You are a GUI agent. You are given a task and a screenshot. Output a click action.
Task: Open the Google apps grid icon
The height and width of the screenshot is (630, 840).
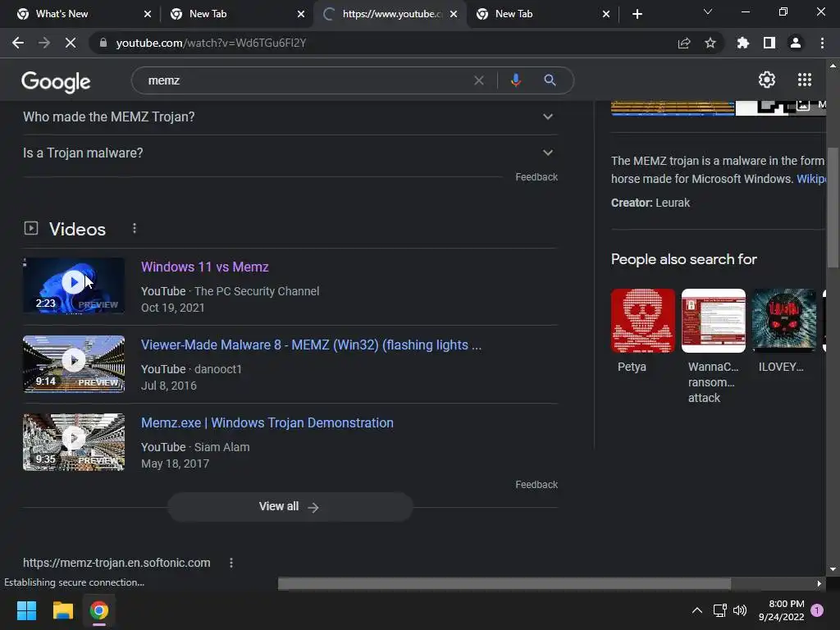coord(804,80)
